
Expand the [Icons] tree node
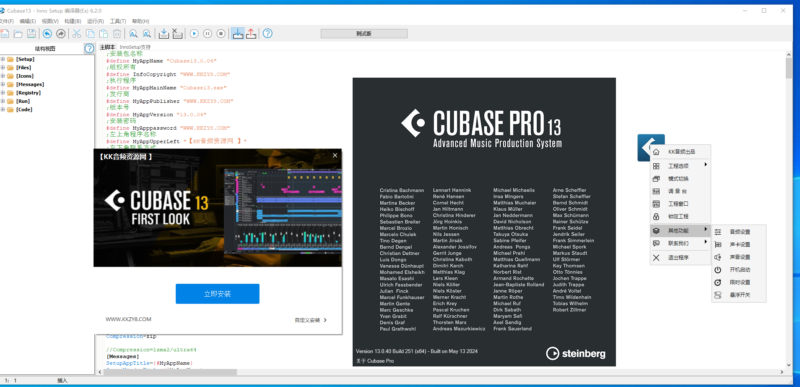(3, 76)
